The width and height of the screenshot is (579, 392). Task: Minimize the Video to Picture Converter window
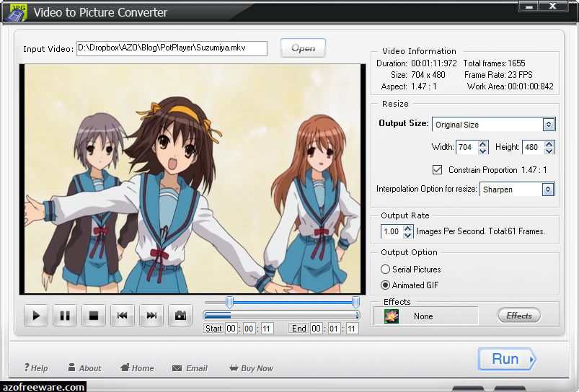coord(529,6)
